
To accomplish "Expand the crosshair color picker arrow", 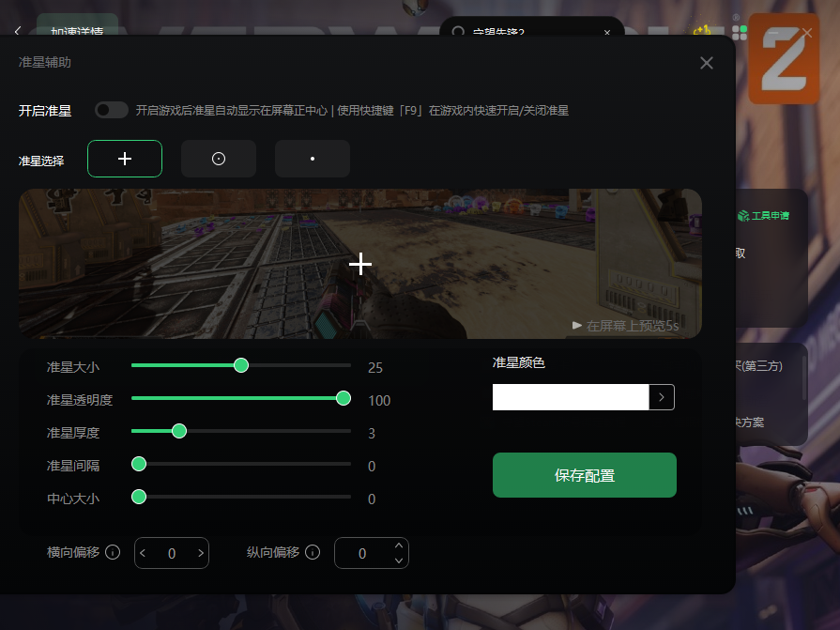I will 662,397.
